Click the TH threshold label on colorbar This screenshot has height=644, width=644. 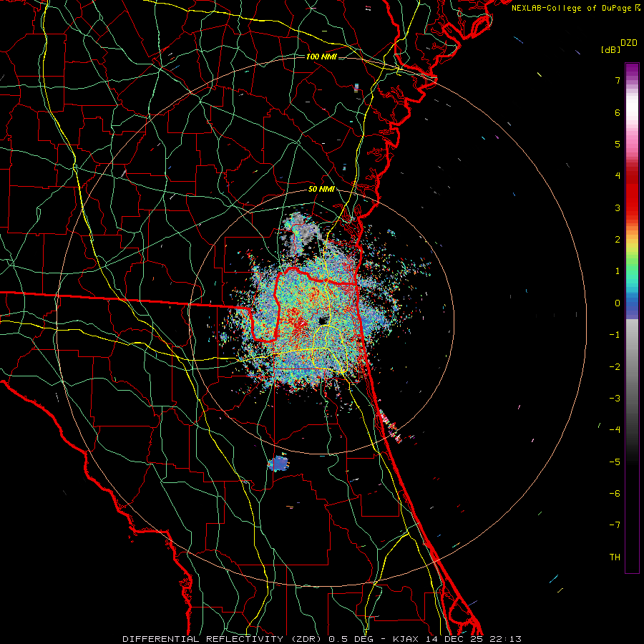pyautogui.click(x=615, y=557)
